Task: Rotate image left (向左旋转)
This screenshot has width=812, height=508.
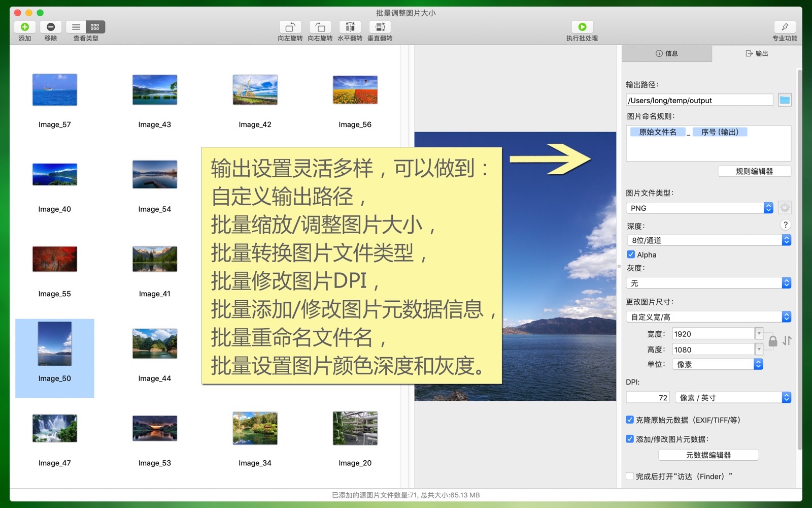Action: pos(290,27)
